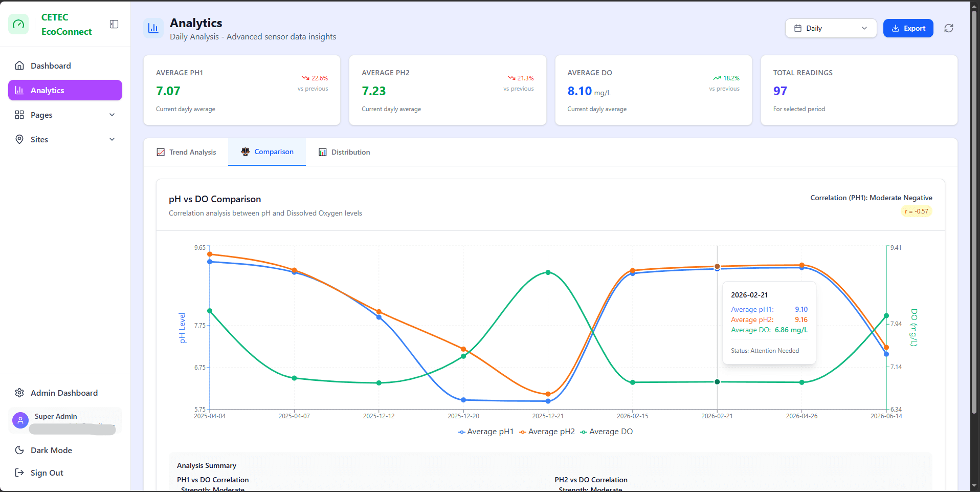Expand the Sites submenu chevron
Viewport: 980px width, 492px height.
tap(112, 139)
